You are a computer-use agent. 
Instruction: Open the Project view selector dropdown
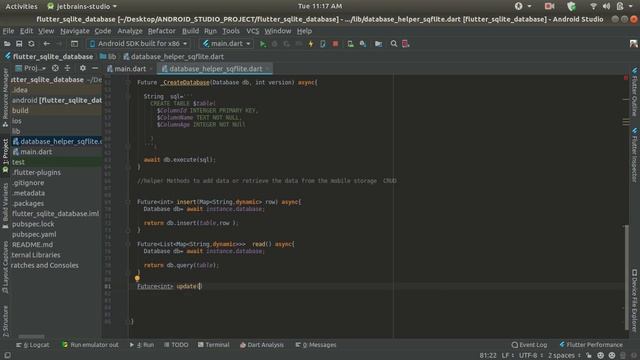pyautogui.click(x=30, y=68)
